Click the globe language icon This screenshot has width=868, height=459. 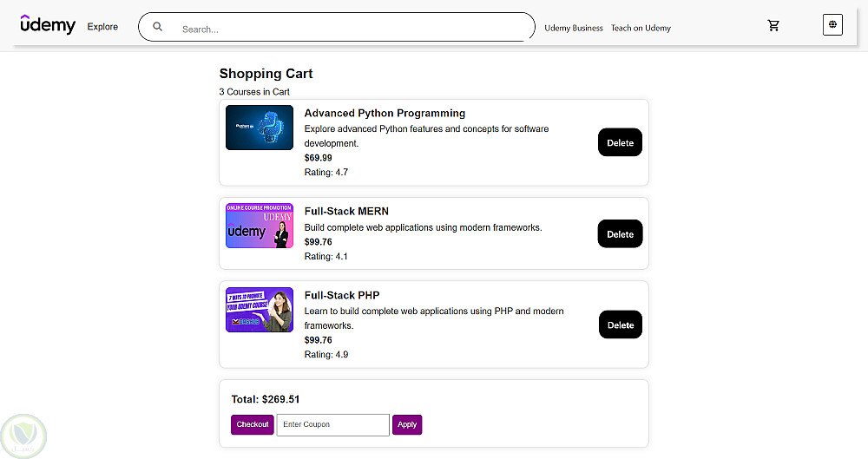[832, 25]
